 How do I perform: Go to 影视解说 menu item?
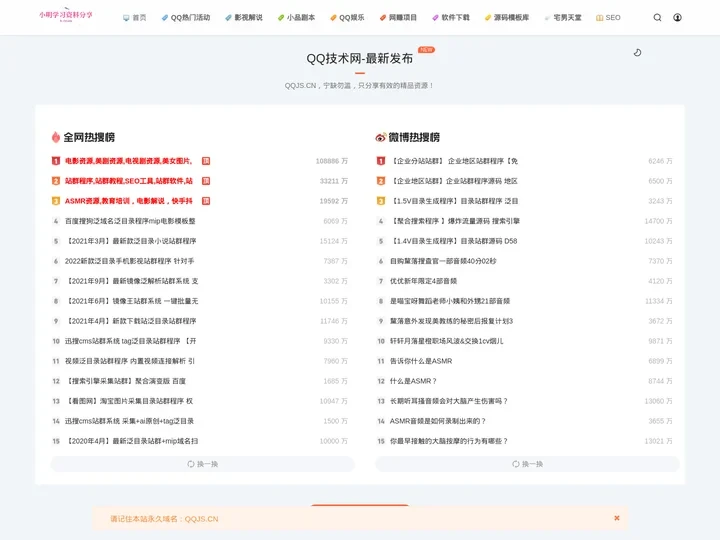pos(244,17)
